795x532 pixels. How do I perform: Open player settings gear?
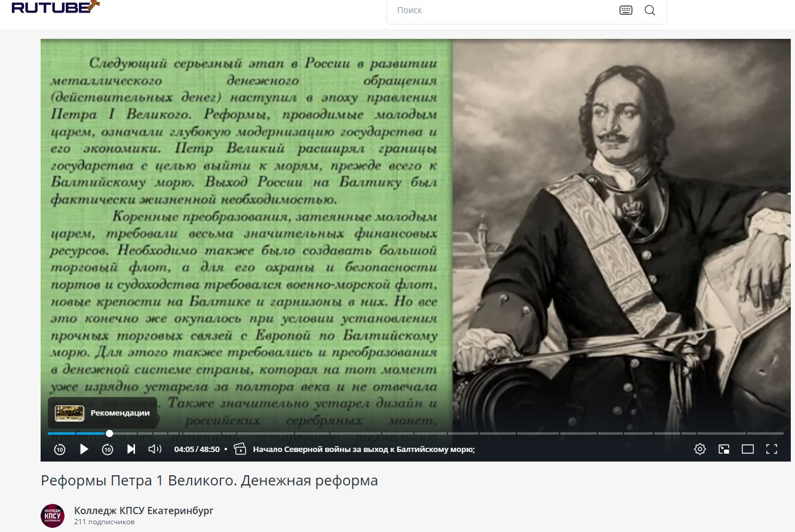pyautogui.click(x=700, y=449)
